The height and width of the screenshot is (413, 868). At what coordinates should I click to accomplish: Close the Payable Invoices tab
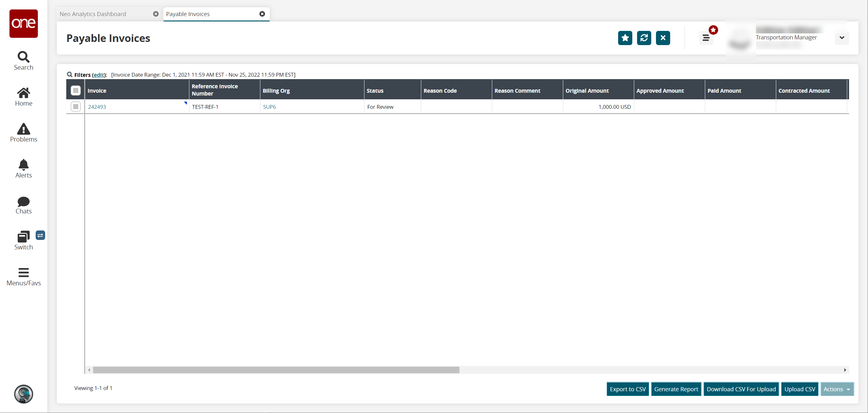click(262, 14)
